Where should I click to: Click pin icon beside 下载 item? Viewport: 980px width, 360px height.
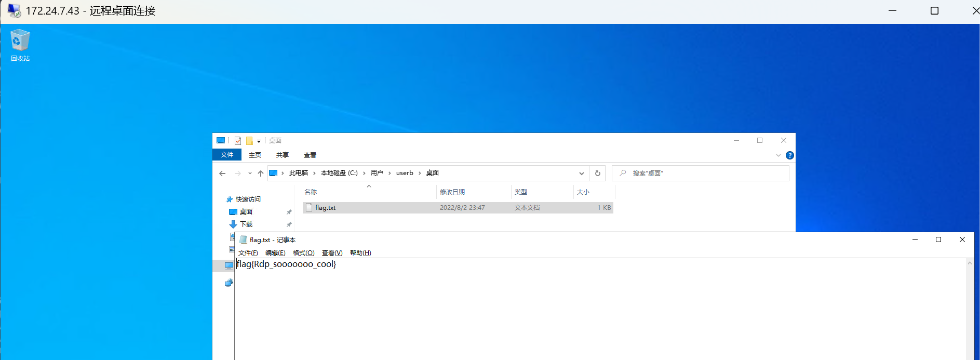pos(289,224)
